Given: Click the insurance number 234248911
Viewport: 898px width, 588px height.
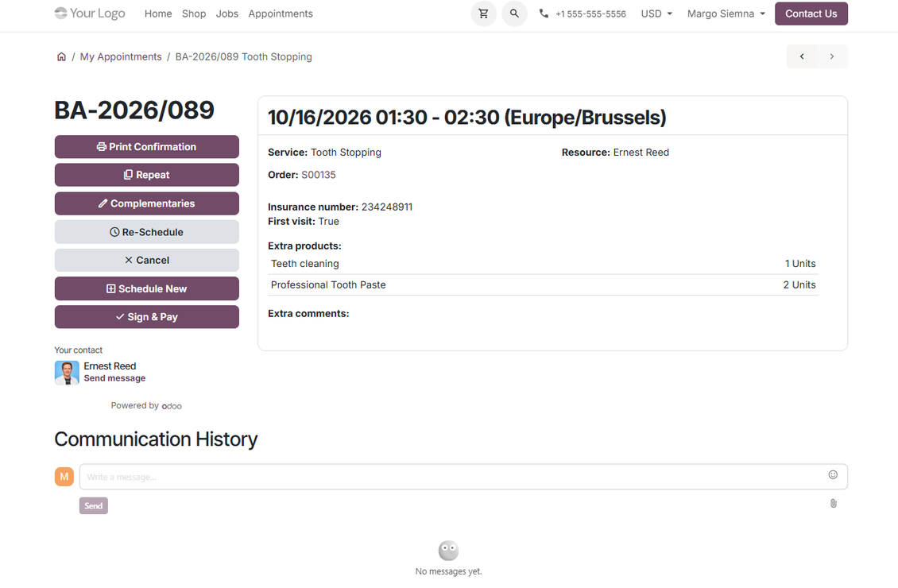Looking at the screenshot, I should (386, 207).
